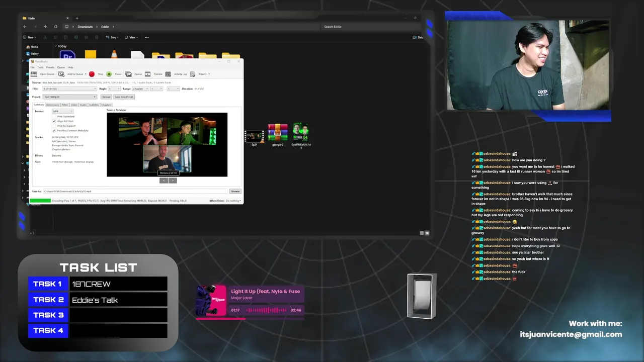Click the Add to Queue icon
644x362 pixels.
(x=61, y=74)
